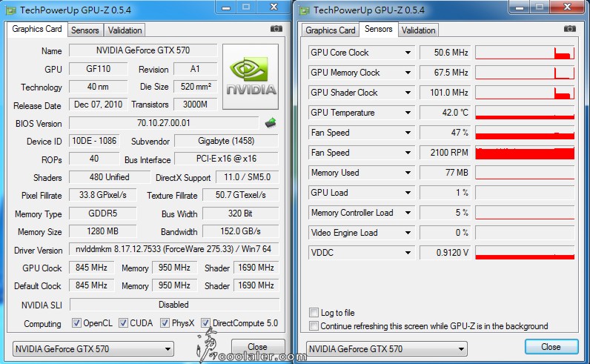This screenshot has height=364, width=590.
Task: Click the BIOS save chip icon
Action: pos(271,123)
